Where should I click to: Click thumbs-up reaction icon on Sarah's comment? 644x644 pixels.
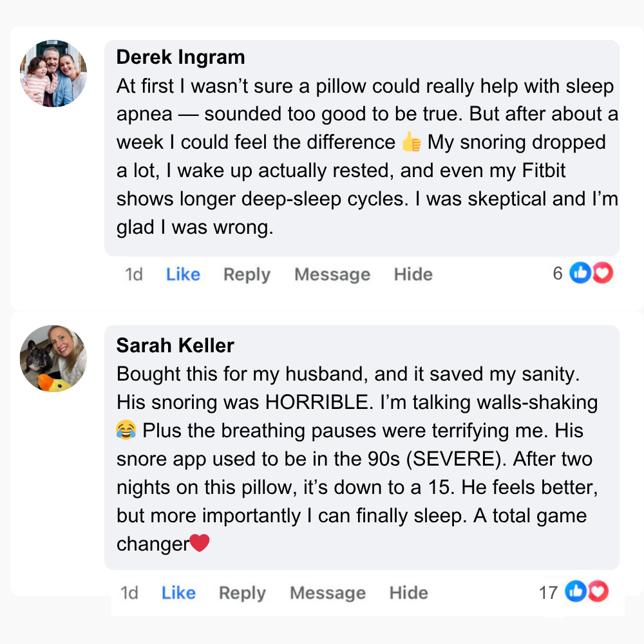coord(576,591)
